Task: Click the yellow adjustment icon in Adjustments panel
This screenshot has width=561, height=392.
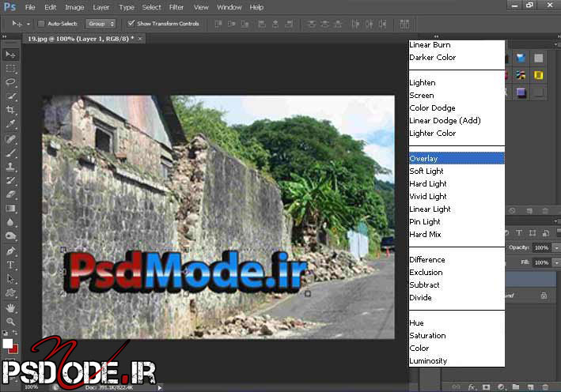Action: pyautogui.click(x=538, y=75)
